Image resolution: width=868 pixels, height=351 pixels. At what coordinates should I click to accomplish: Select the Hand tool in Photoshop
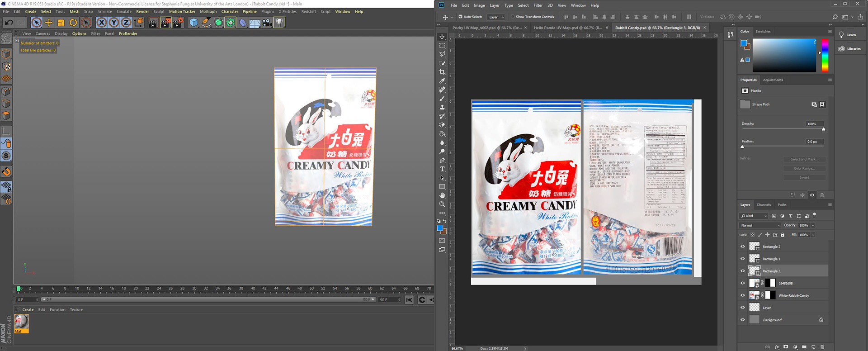[x=442, y=195]
